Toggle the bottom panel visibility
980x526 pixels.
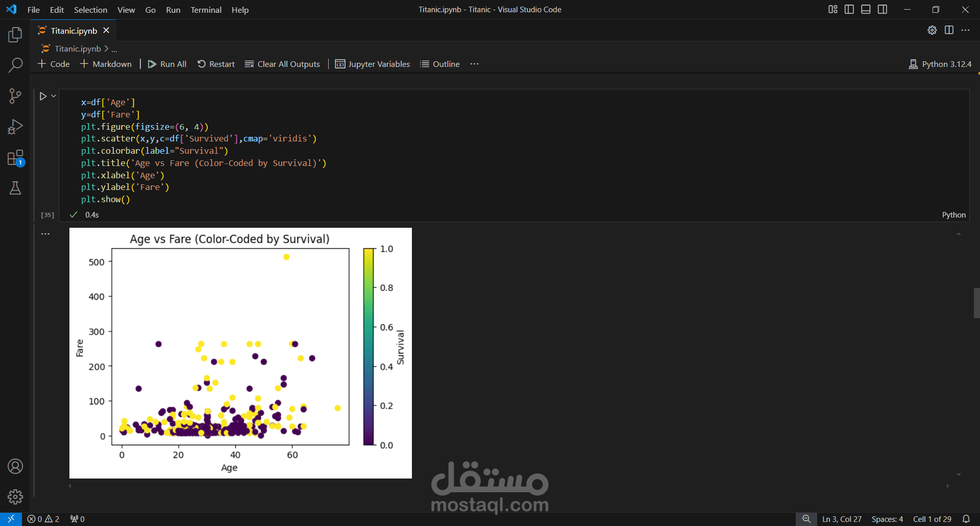tap(866, 9)
